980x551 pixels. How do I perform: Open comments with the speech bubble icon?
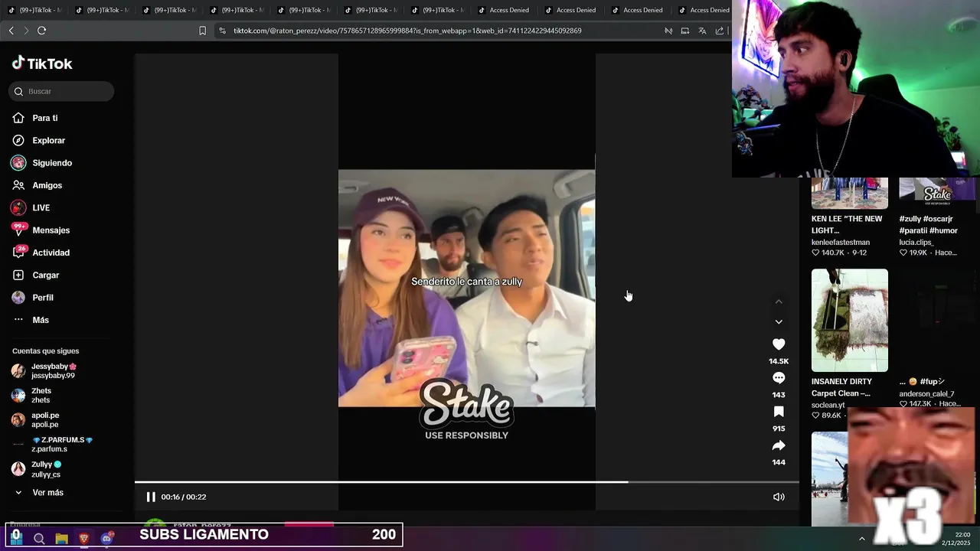click(x=779, y=378)
